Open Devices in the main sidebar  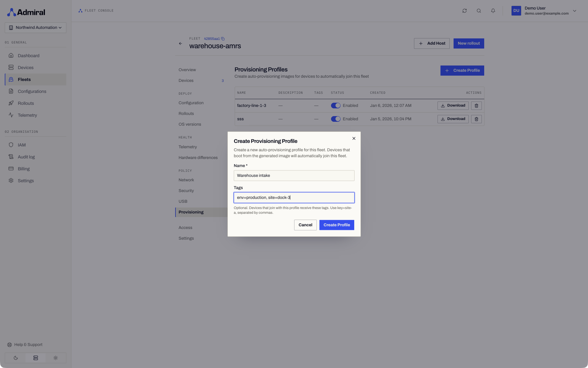(35, 68)
